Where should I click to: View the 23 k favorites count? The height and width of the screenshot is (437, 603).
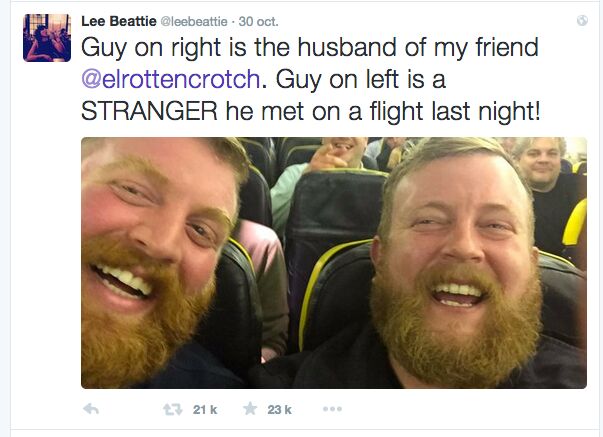click(280, 410)
